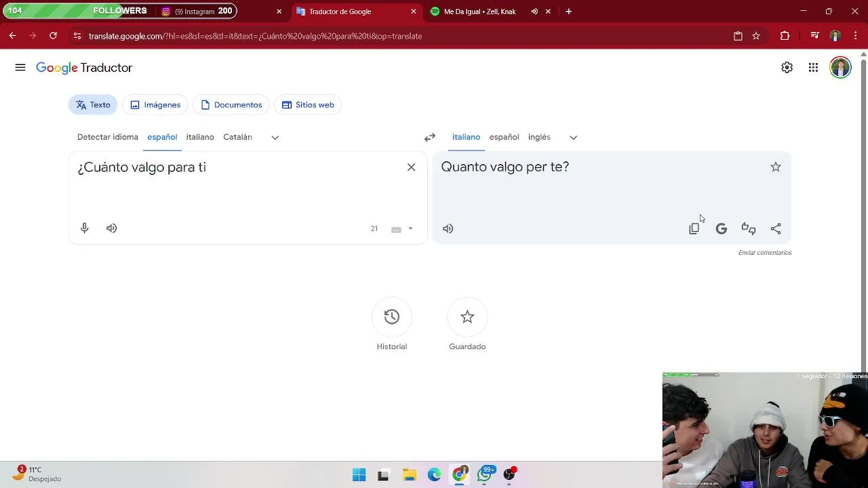Open Translate settings gear
Viewport: 868px width, 488px height.
pyautogui.click(x=787, y=68)
